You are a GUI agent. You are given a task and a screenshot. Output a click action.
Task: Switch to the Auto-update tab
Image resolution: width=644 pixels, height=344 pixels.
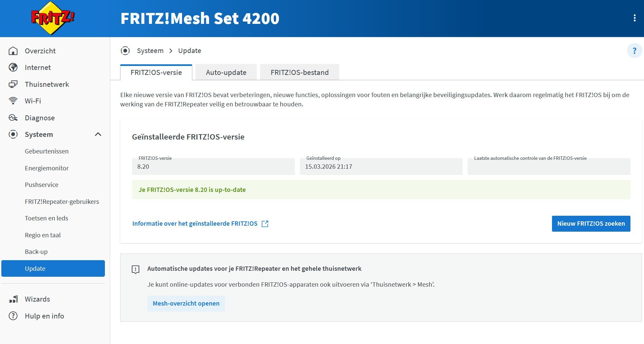click(226, 73)
